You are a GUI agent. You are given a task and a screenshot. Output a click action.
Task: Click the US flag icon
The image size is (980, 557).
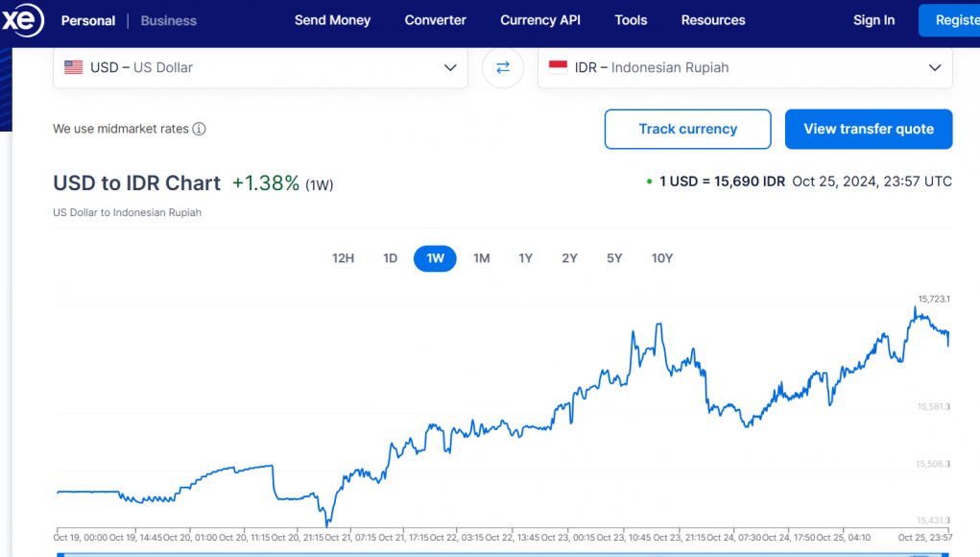(73, 67)
